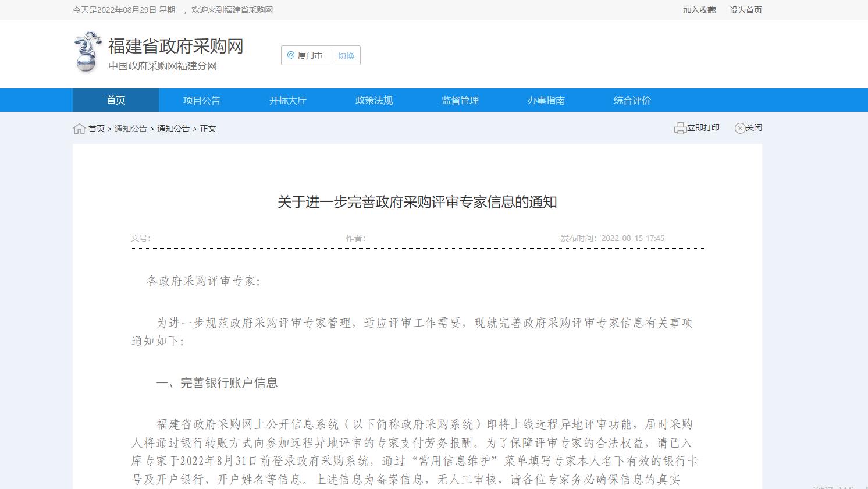The width and height of the screenshot is (868, 489).
Task: Click the 加入收藏 link at top
Action: [699, 10]
